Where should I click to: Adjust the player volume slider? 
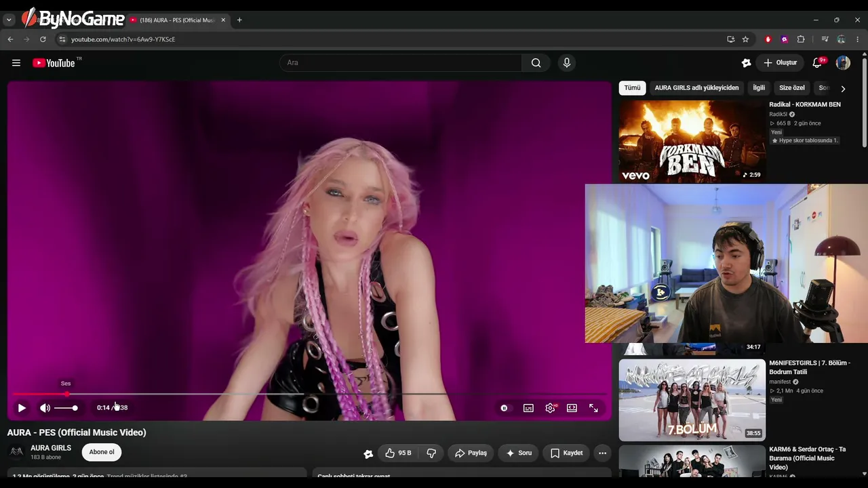tap(66, 408)
